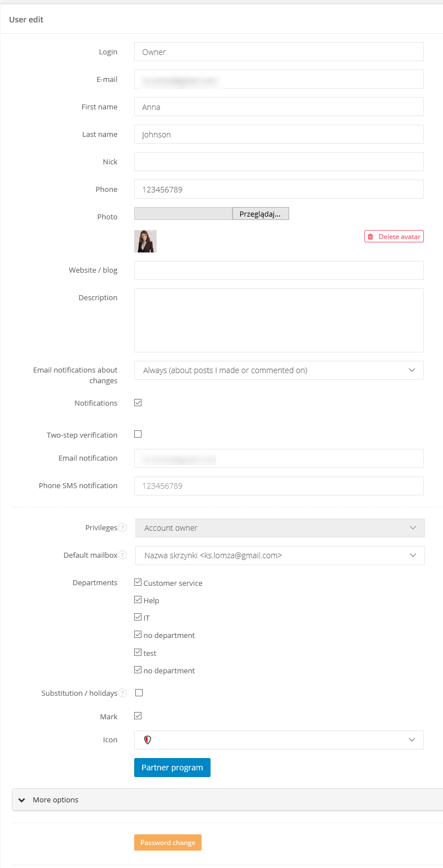Click the shield icon in Icon field
The image size is (443, 868).
148,740
